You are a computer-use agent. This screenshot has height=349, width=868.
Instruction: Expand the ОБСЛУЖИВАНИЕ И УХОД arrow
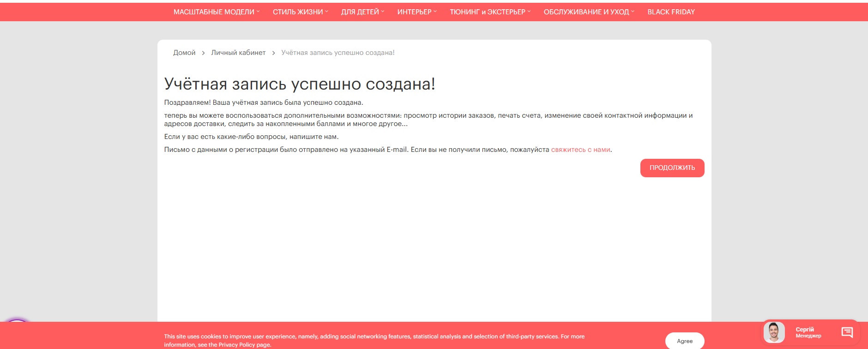coord(633,12)
